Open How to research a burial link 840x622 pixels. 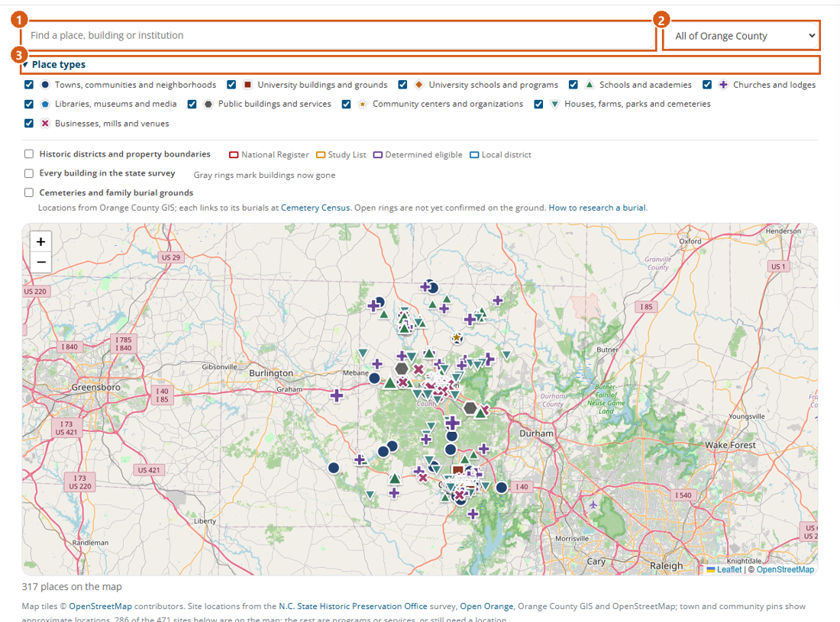[x=597, y=208]
